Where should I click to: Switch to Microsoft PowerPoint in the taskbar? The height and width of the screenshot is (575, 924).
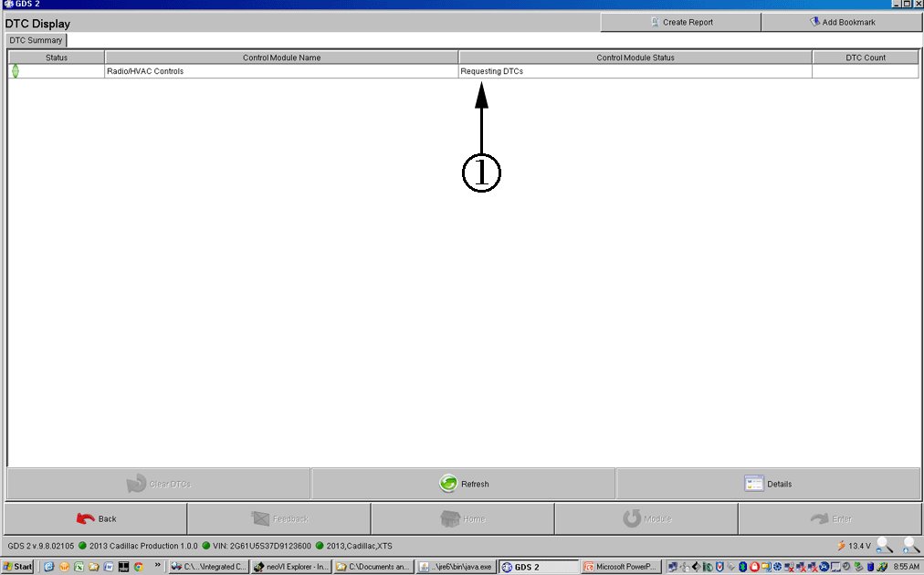(619, 567)
